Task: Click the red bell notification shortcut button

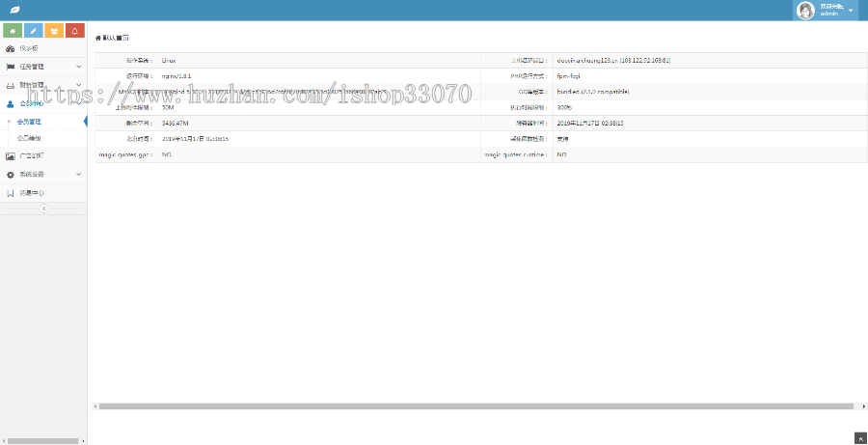Action: 74,31
